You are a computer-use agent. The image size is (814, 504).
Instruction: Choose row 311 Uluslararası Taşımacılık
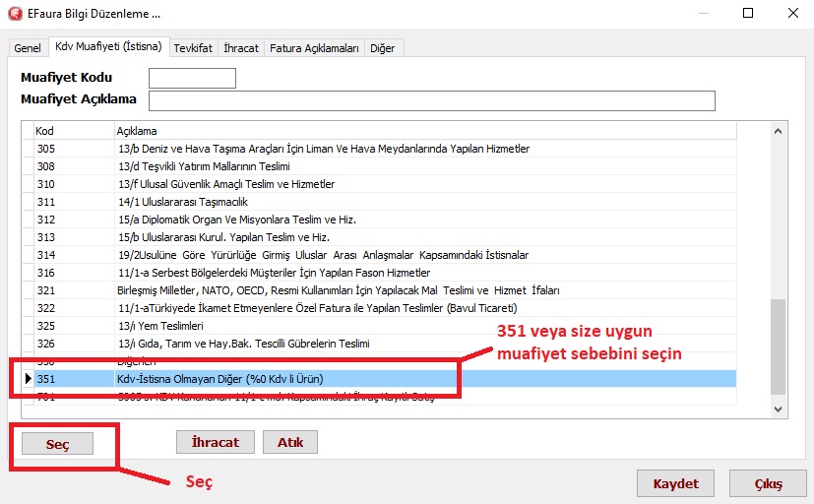point(175,202)
